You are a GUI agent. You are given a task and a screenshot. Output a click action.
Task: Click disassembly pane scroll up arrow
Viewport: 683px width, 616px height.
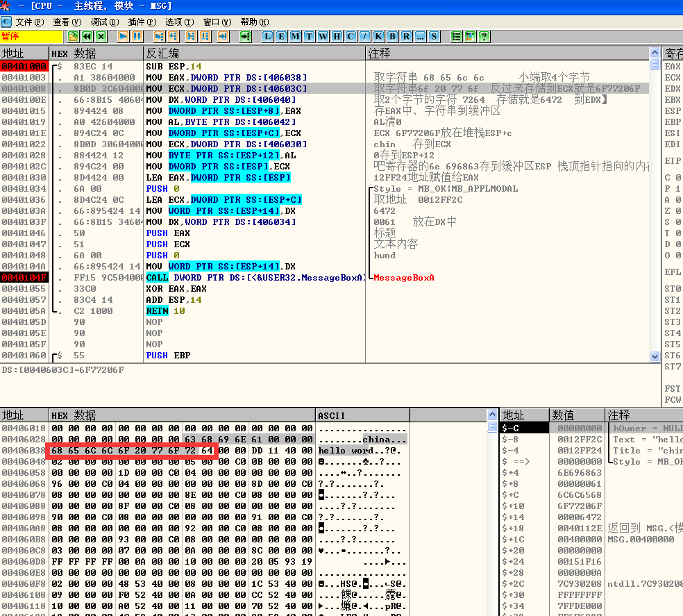pyautogui.click(x=655, y=53)
